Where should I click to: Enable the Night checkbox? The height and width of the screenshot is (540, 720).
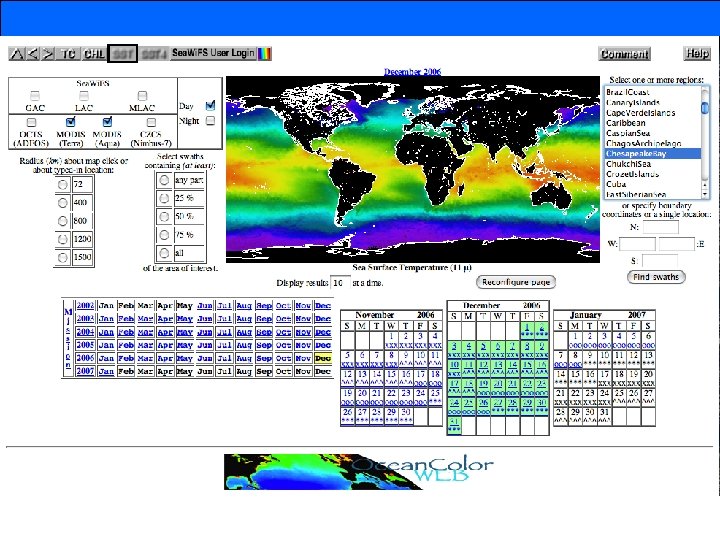point(210,121)
